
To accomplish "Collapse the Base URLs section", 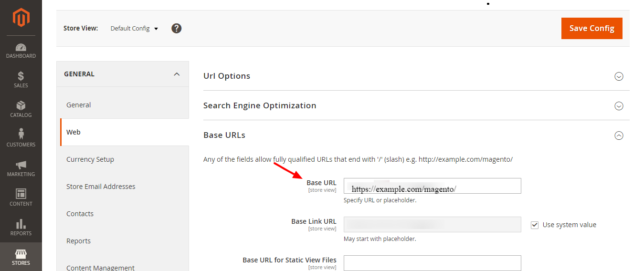I will [619, 135].
